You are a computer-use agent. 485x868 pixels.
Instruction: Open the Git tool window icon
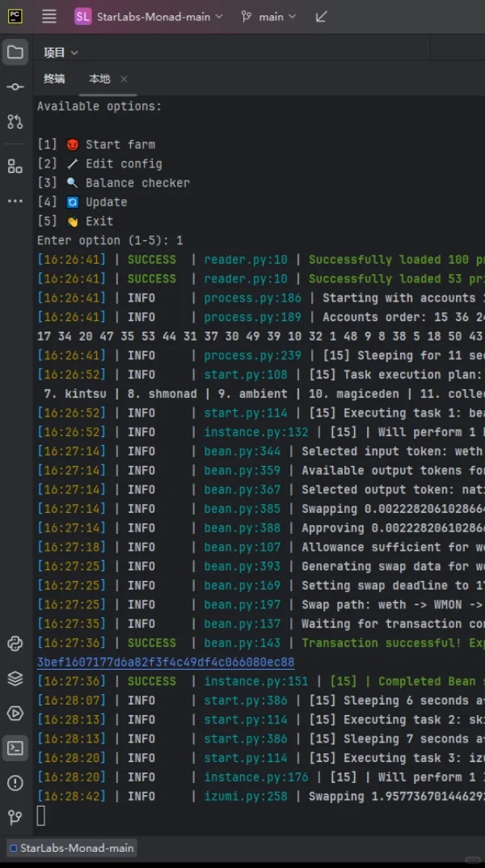15,817
